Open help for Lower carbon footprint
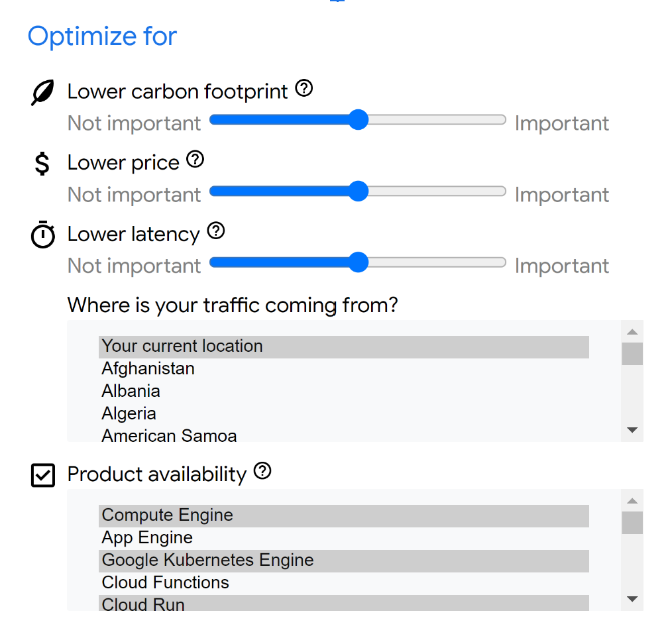 coord(304,88)
